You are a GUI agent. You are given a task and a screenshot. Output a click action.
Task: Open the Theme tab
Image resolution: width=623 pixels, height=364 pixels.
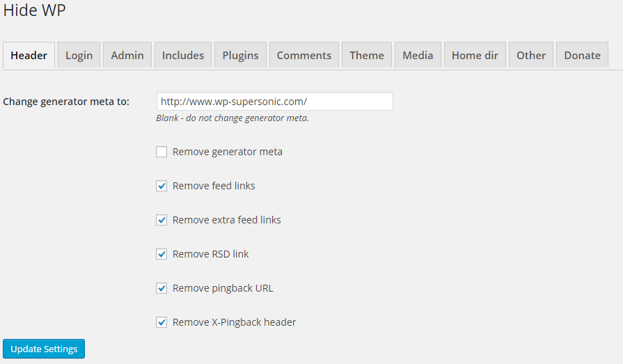(367, 55)
